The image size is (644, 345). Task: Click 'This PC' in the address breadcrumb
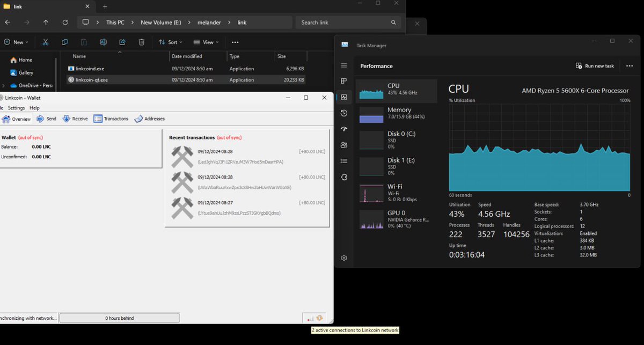pos(115,23)
